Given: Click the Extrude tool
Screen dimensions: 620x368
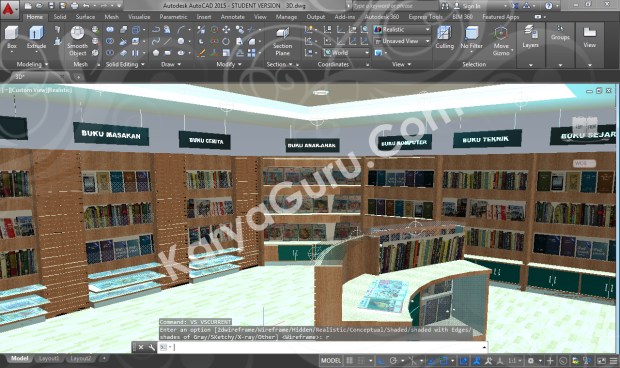Looking at the screenshot, I should point(36,37).
